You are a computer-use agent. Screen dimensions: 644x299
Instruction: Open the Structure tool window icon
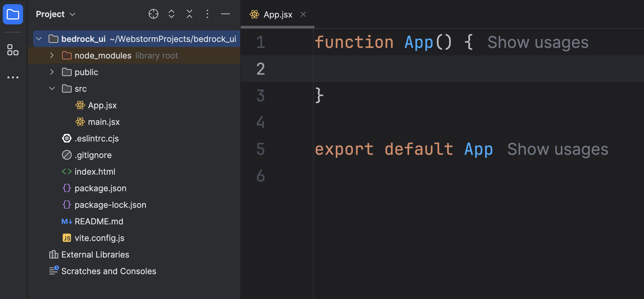pyautogui.click(x=13, y=50)
